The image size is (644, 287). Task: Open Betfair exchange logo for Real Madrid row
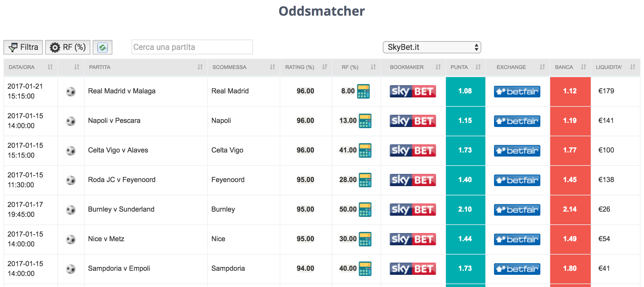517,91
